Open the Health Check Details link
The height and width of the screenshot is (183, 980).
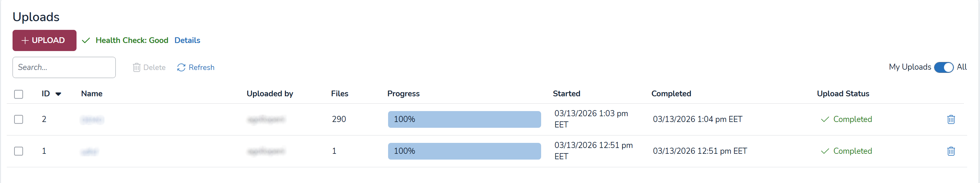pyautogui.click(x=187, y=40)
